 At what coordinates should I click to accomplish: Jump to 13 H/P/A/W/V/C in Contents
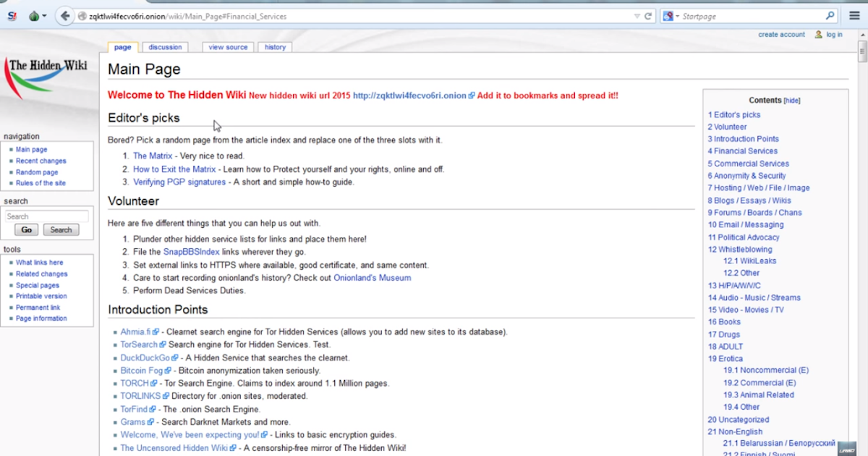coord(734,286)
